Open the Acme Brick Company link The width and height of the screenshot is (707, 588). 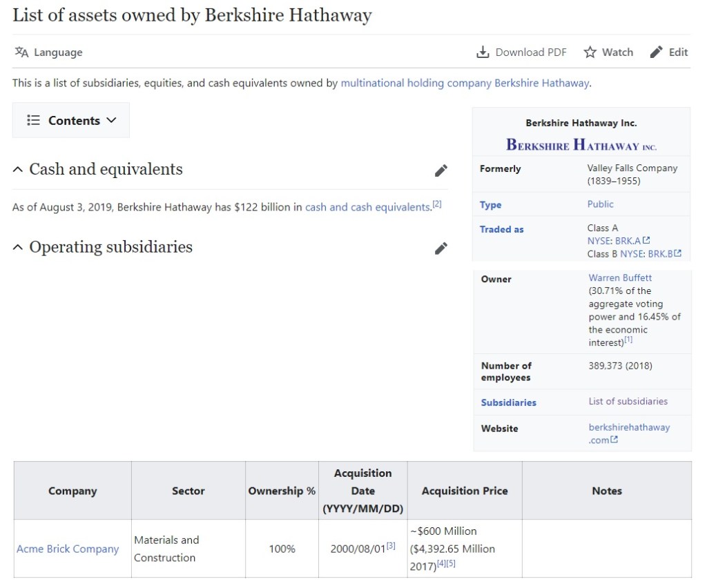tap(68, 549)
